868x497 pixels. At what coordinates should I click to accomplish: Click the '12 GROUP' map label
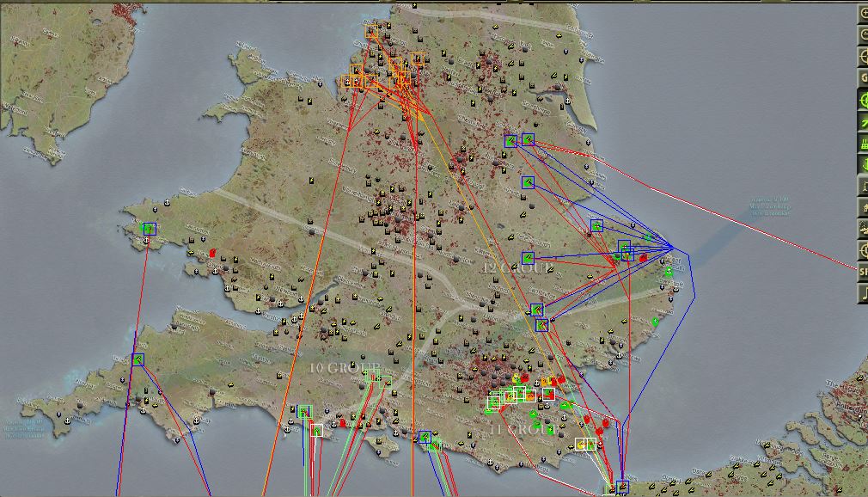517,268
